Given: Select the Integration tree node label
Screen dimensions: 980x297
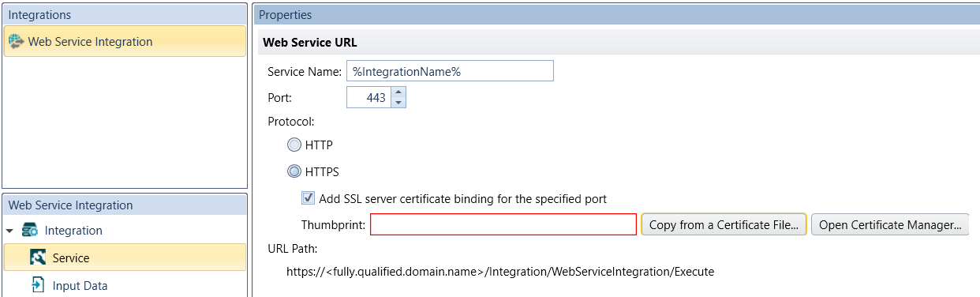Looking at the screenshot, I should coord(73,231).
